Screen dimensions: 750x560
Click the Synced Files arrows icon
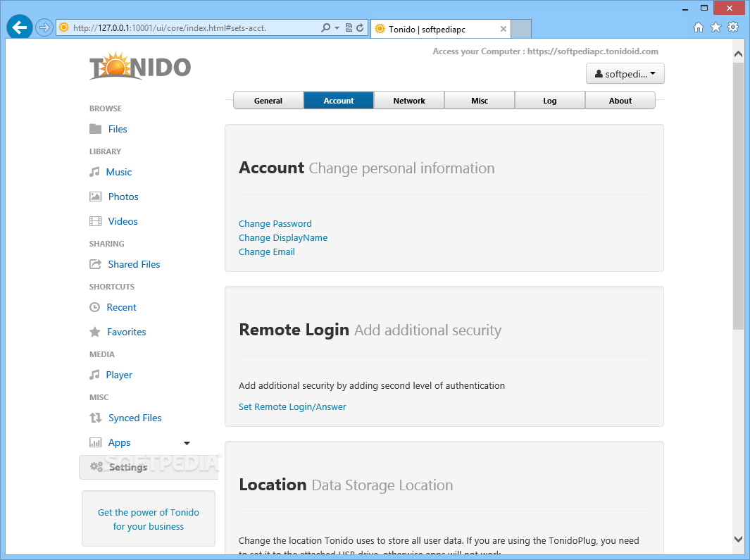[96, 418]
